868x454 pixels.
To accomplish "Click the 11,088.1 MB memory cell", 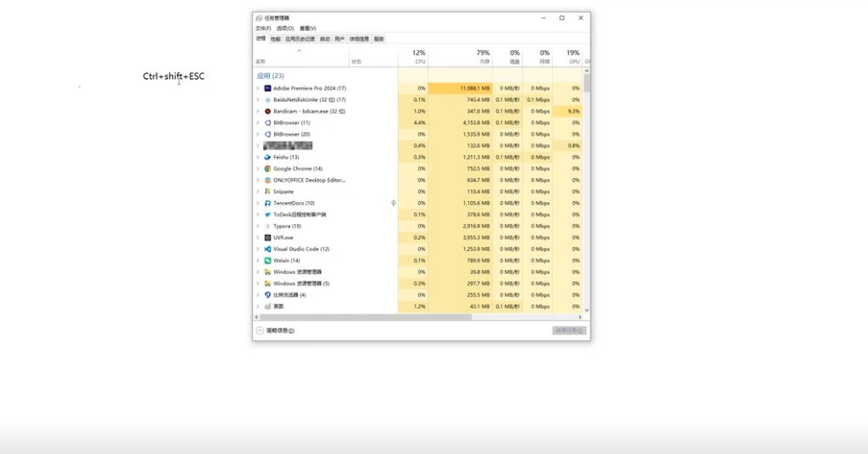I will [460, 88].
